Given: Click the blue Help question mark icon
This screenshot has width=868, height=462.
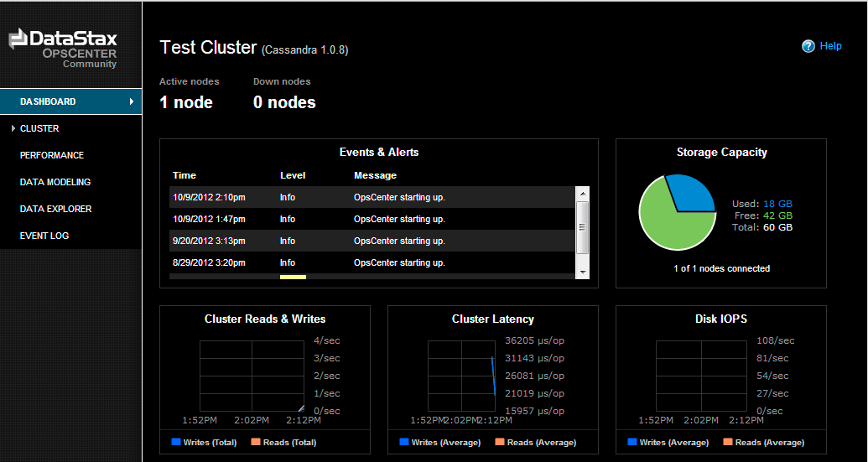Looking at the screenshot, I should tap(808, 46).
